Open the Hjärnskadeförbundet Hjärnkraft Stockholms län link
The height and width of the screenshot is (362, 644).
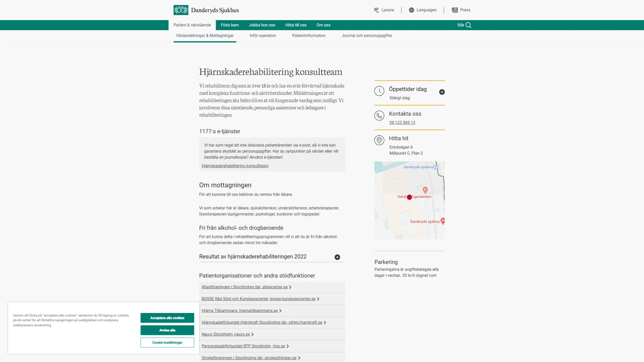point(262,323)
